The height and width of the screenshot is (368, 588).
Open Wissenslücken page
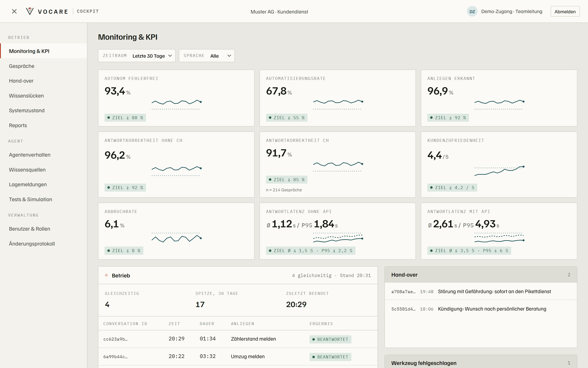44,96
